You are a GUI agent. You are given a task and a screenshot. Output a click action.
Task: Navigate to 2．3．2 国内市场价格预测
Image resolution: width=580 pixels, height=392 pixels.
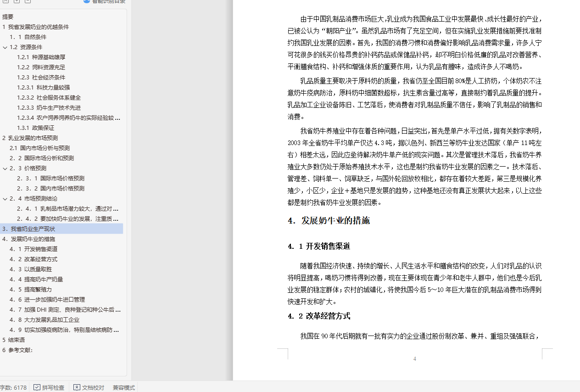pos(50,189)
